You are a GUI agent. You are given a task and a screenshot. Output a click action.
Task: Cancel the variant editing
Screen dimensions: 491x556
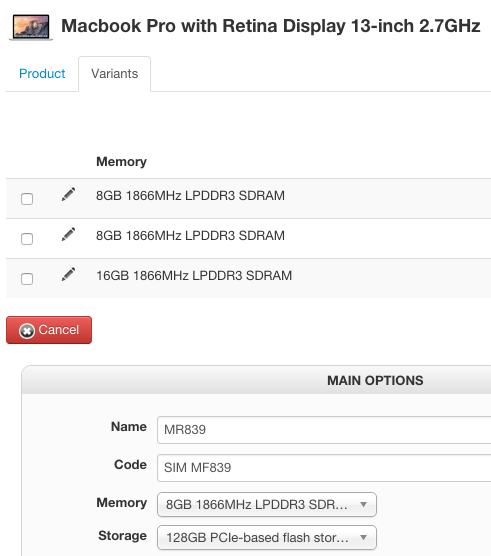pyautogui.click(x=49, y=330)
